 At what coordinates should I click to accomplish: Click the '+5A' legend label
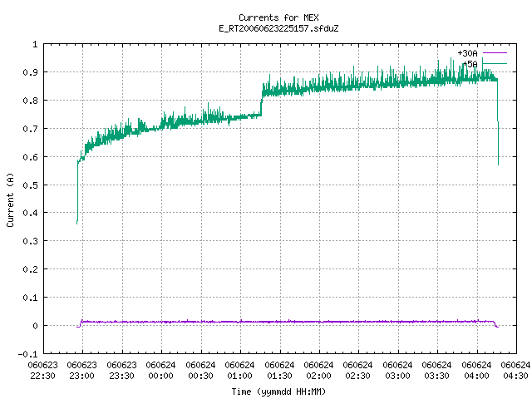(x=470, y=64)
